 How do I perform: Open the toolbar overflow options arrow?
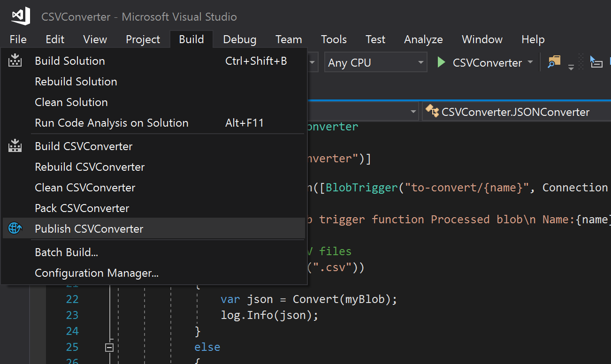(x=571, y=67)
